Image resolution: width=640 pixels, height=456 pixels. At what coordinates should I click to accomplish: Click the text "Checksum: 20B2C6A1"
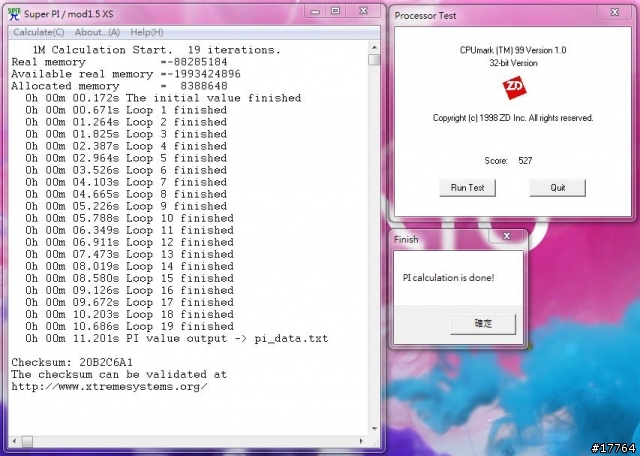pyautogui.click(x=72, y=363)
